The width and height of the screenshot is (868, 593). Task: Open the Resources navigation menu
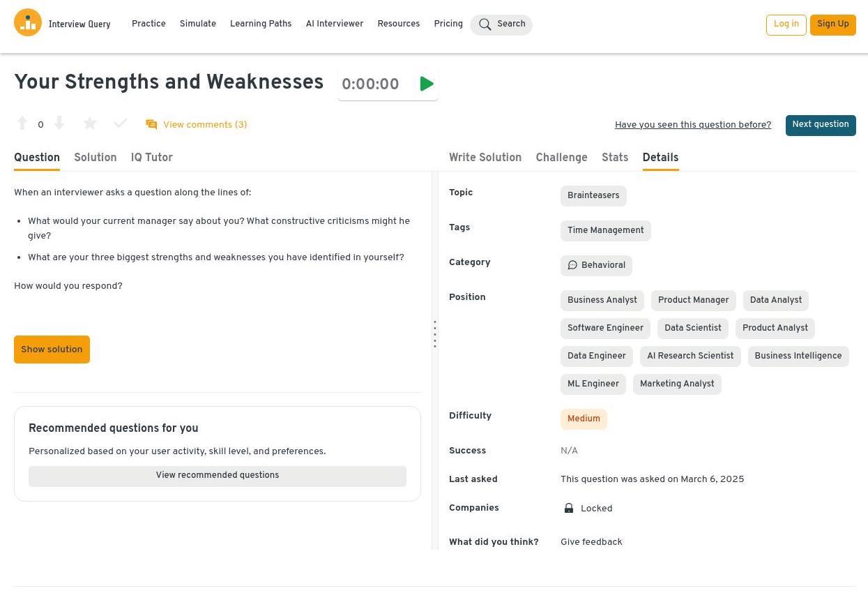(x=398, y=24)
